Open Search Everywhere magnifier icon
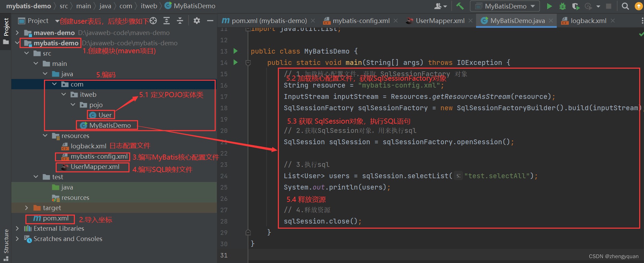 coord(625,6)
